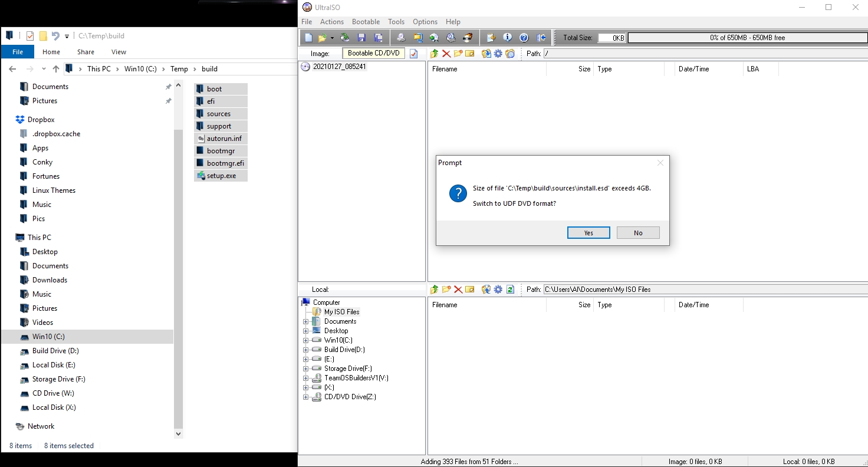Viewport: 868px width, 467px height.
Task: Open the dropdown arrow next to the Open icon
Action: click(x=332, y=38)
